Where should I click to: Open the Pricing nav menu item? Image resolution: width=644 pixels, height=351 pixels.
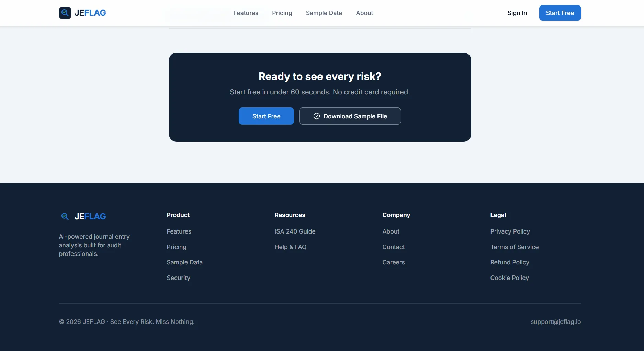tap(282, 13)
